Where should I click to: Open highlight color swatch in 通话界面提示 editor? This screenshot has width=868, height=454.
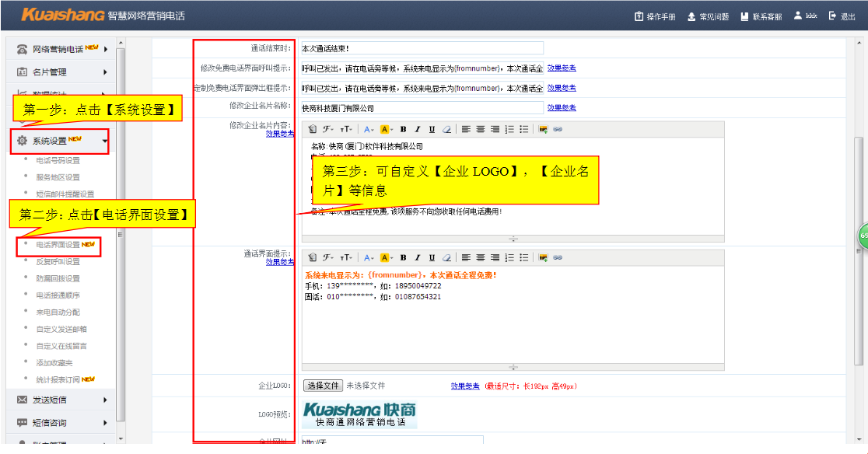pos(385,257)
